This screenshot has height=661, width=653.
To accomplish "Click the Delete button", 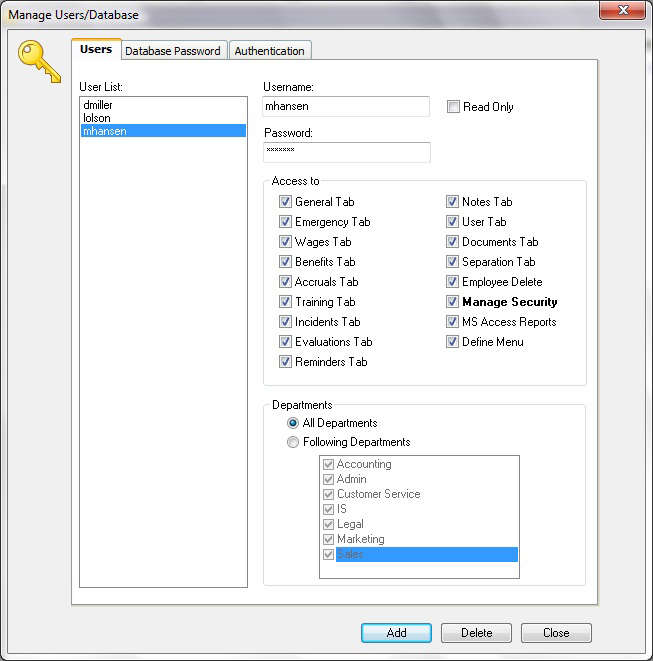I will (476, 633).
